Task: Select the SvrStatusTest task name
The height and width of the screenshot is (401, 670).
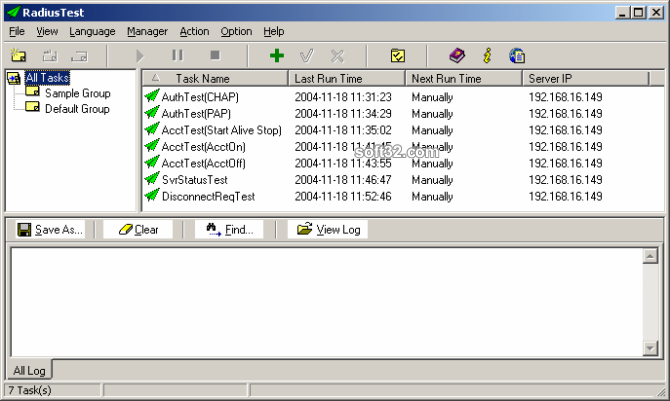Action: 194,180
